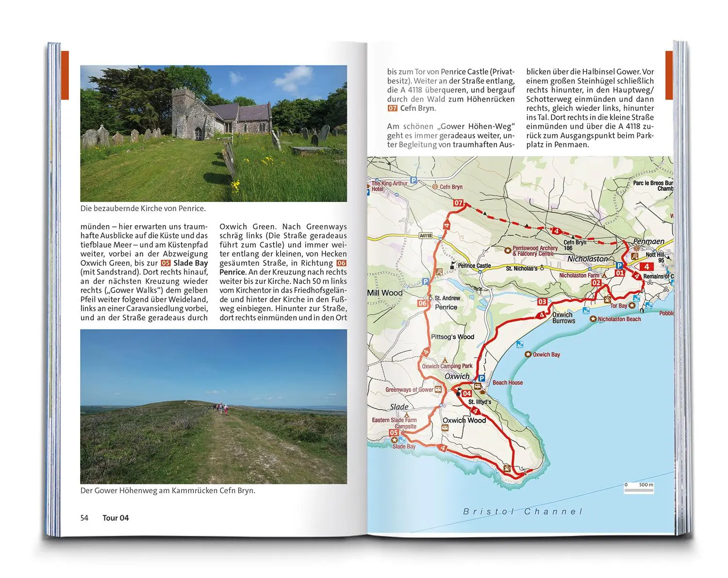Click the page number 54

tap(84, 518)
